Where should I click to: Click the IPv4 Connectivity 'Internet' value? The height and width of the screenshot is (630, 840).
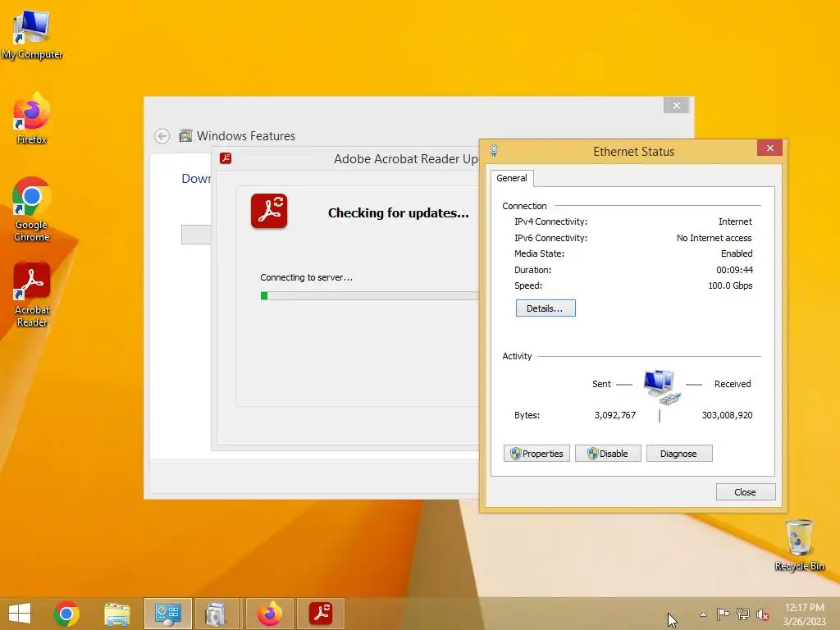735,221
